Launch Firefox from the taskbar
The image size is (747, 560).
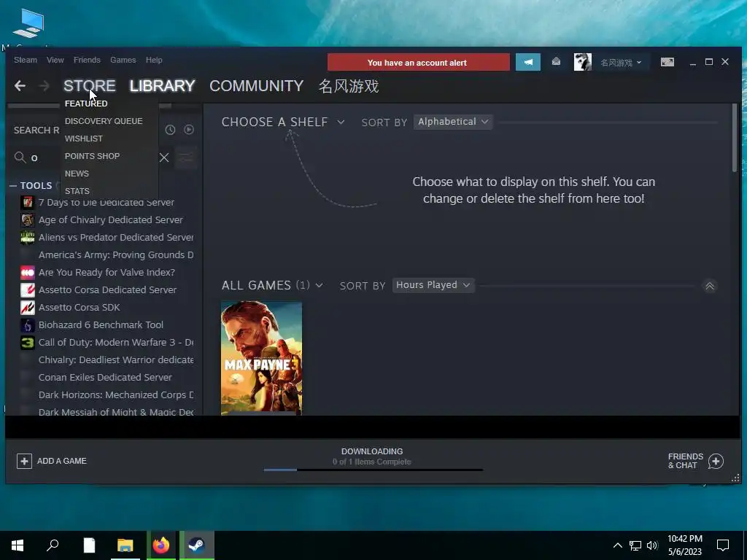click(x=161, y=545)
